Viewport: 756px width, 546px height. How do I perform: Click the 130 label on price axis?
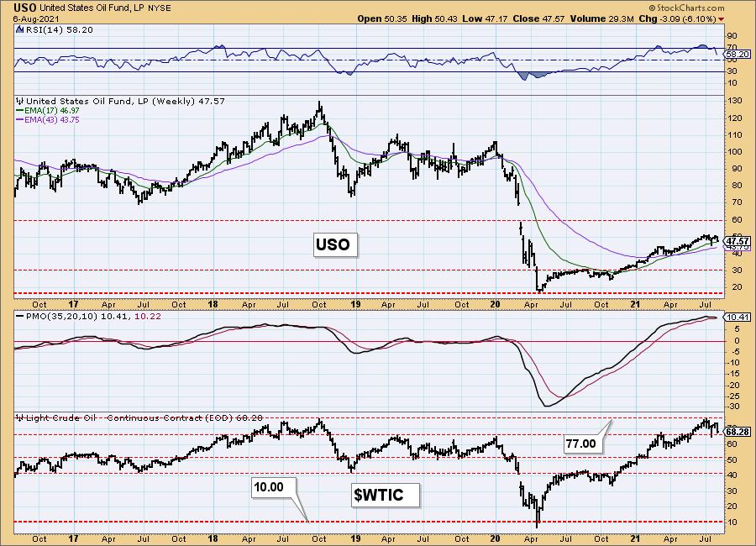735,102
